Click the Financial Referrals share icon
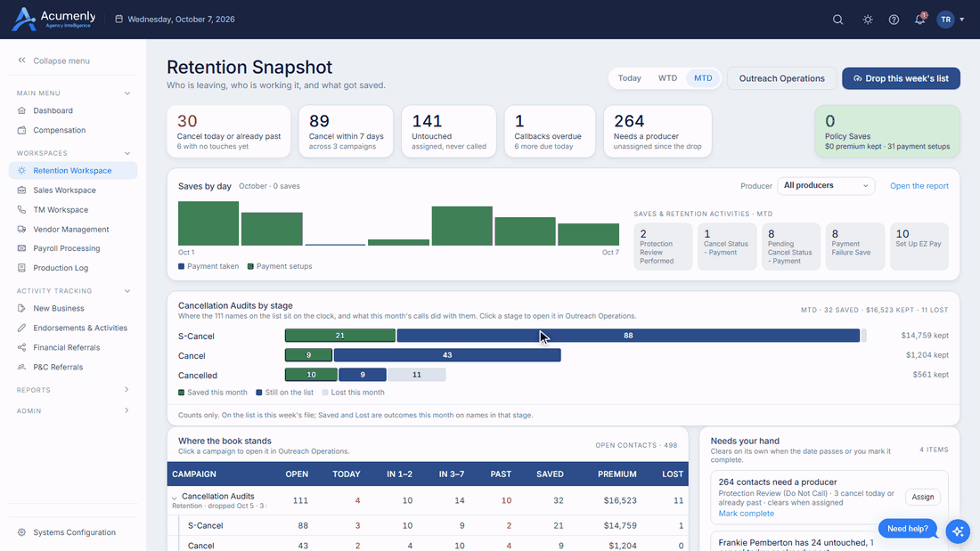 (22, 347)
